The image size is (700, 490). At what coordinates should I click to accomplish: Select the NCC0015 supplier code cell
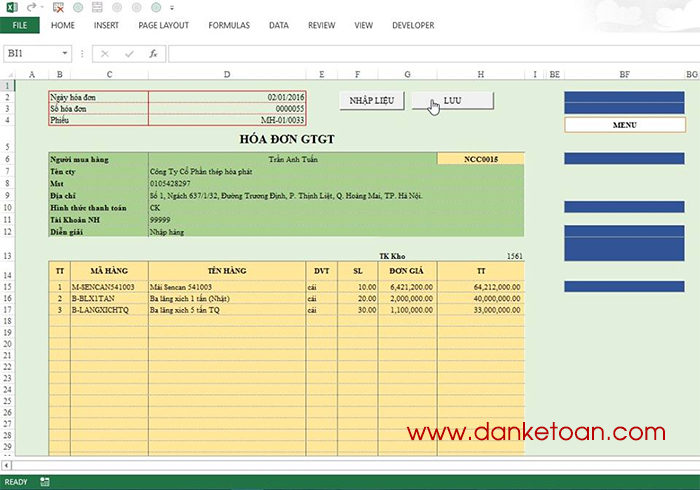tap(480, 159)
